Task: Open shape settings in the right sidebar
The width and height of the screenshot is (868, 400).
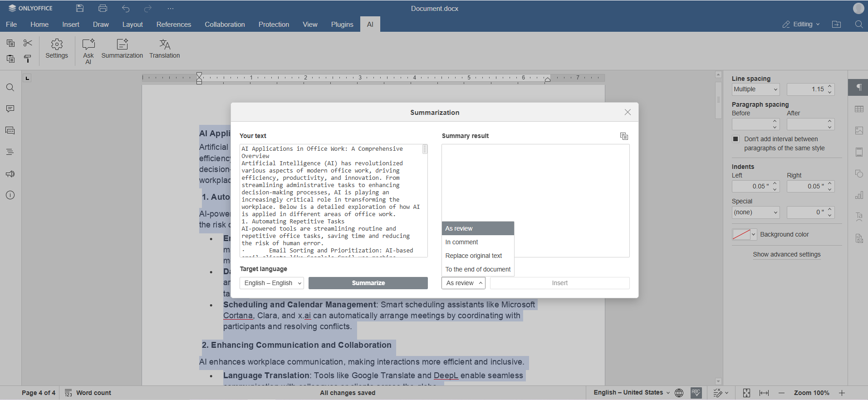Action: (859, 174)
